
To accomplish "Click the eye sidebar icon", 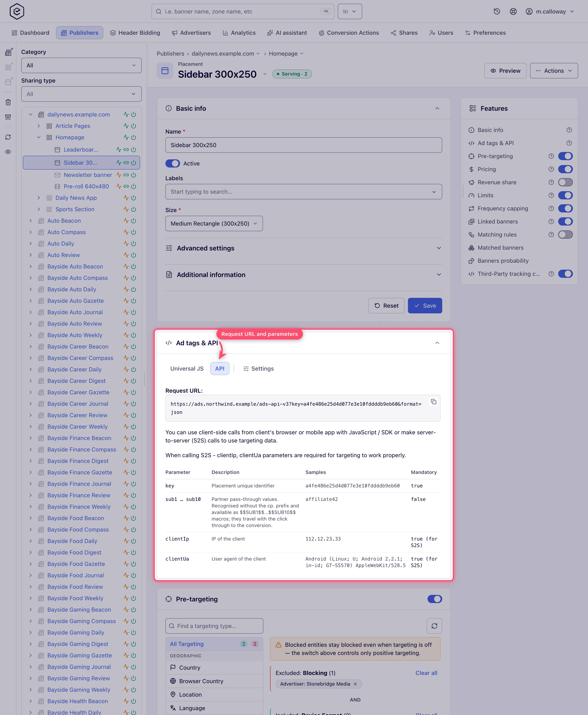I will [x=8, y=152].
